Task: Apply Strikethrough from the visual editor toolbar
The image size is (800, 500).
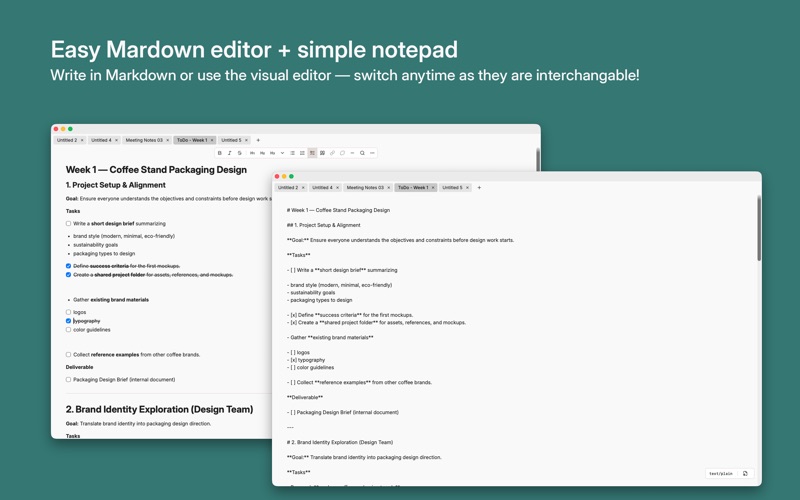Action: click(x=240, y=153)
